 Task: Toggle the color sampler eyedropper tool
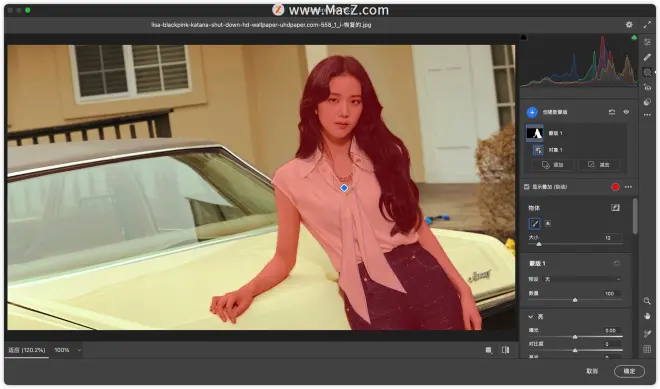(647, 333)
